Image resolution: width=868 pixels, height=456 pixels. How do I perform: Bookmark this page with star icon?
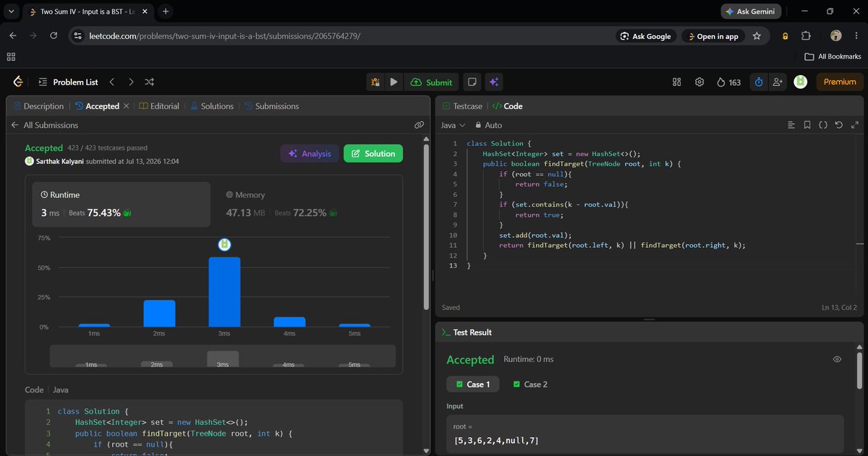757,36
